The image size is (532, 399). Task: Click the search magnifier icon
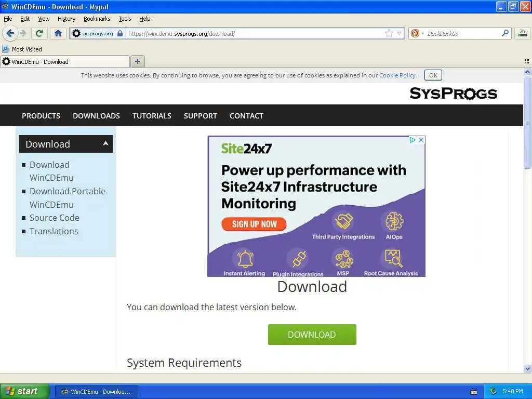point(505,33)
